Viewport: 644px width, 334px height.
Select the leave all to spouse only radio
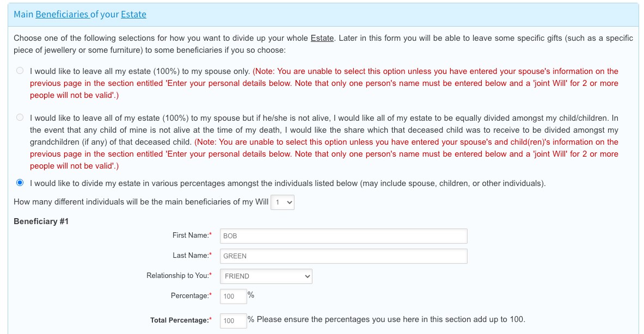tap(20, 71)
